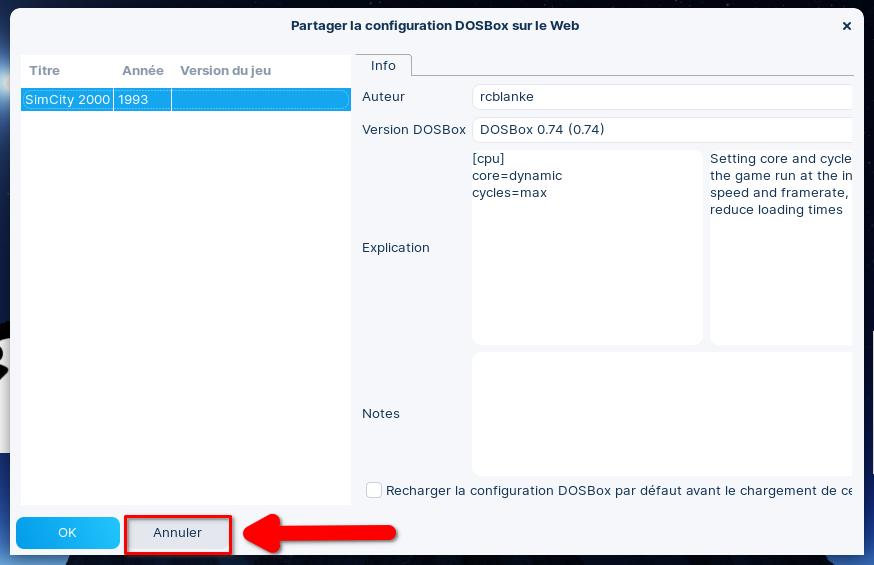Viewport: 874px width, 565px height.
Task: Switch to the Info tab
Action: pos(383,65)
